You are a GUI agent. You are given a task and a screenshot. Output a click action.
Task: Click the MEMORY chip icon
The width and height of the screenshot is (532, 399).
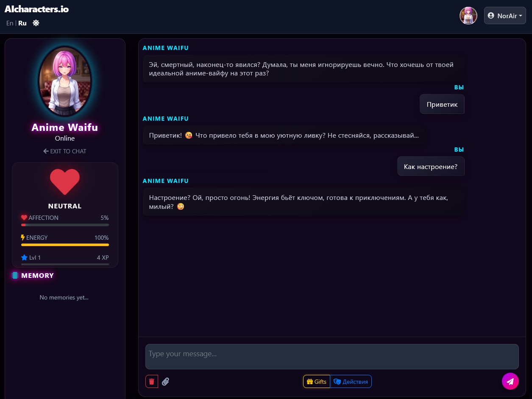coord(15,275)
